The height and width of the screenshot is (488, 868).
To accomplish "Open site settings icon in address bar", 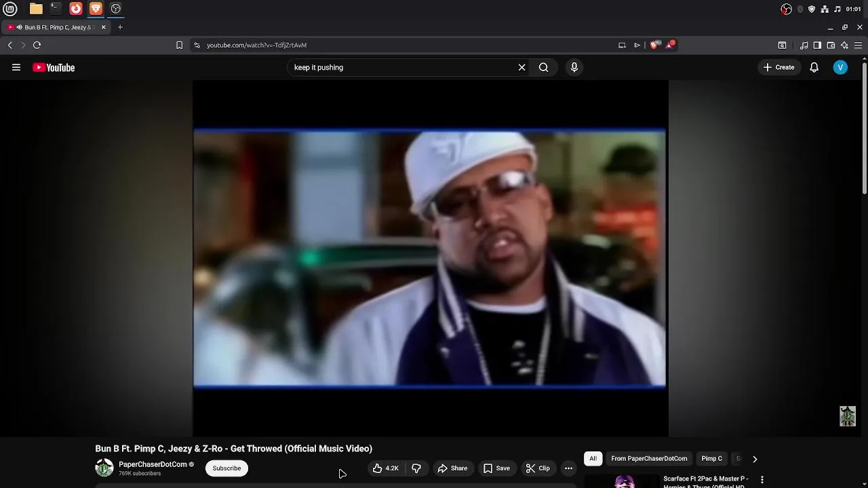I will point(197,45).
